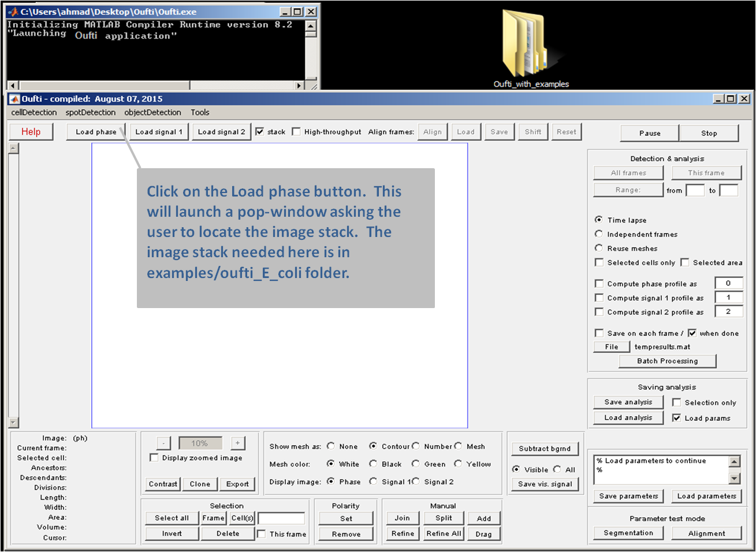
Task: Click the Reset button
Action: (567, 132)
